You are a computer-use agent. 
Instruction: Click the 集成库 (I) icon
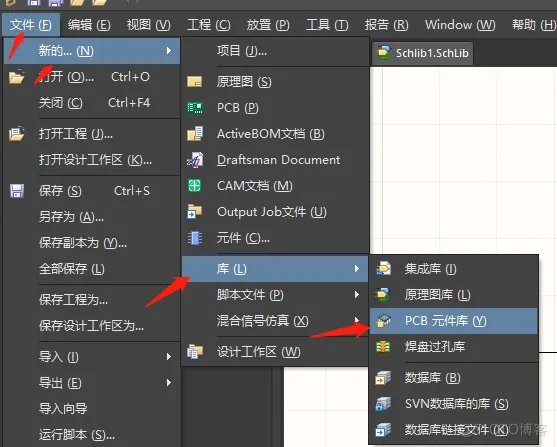383,269
